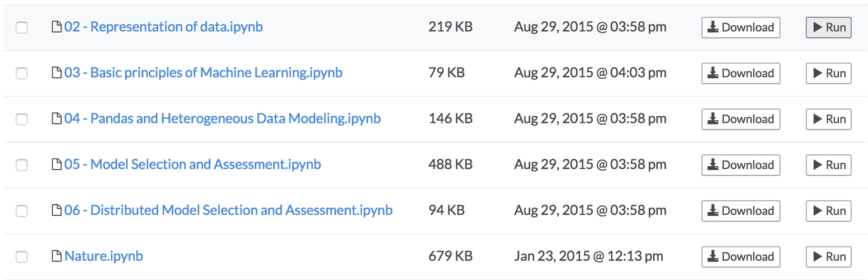Click file icon beside 06 - Distributed Model notebook
This screenshot has width=868, height=280.
pos(57,210)
